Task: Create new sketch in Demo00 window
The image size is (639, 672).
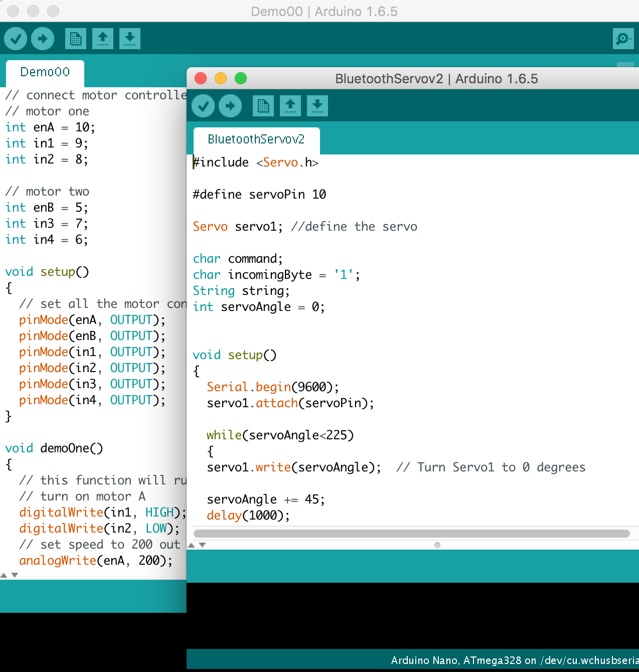Action: coord(76,39)
